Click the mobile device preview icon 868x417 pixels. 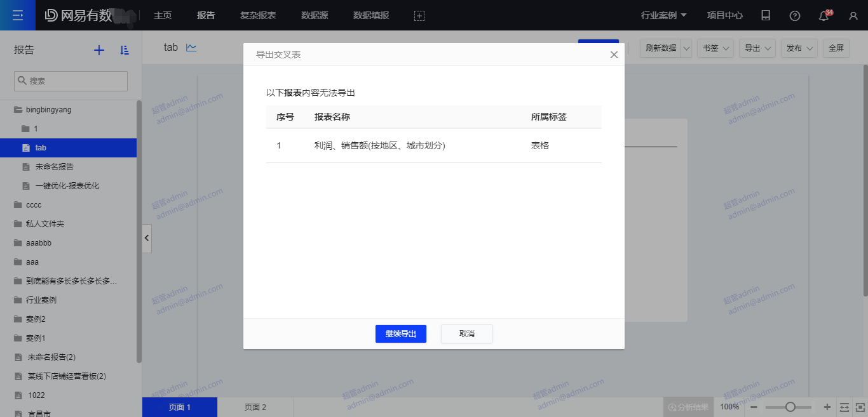[766, 16]
